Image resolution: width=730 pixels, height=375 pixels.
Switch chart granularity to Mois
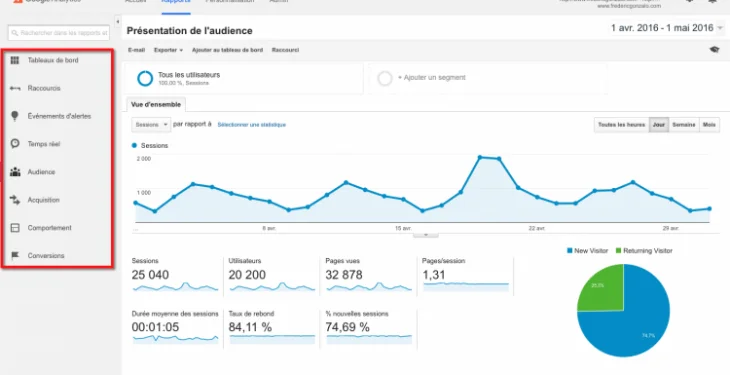point(709,125)
